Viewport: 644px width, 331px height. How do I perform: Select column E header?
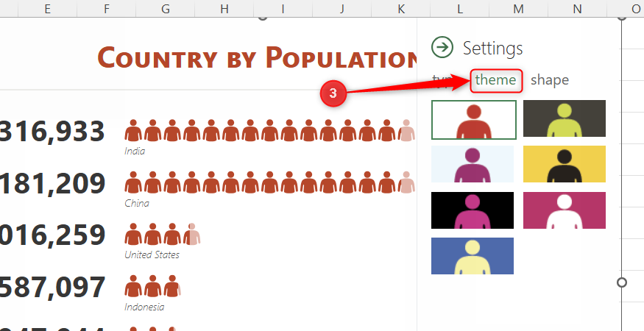pyautogui.click(x=48, y=9)
